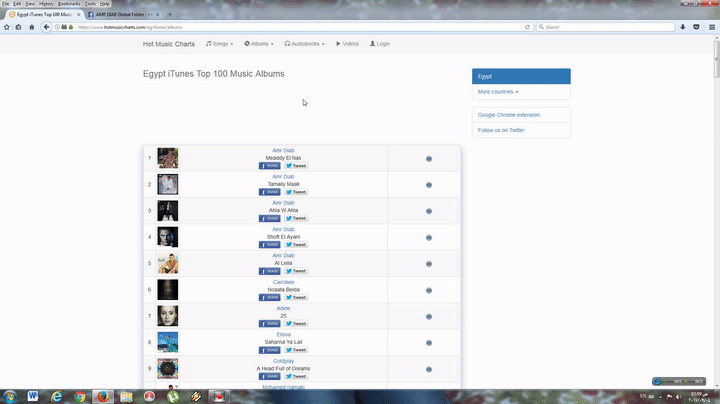The image size is (720, 404).
Task: Click the play circle for Shoft El Ayam
Action: 428,238
